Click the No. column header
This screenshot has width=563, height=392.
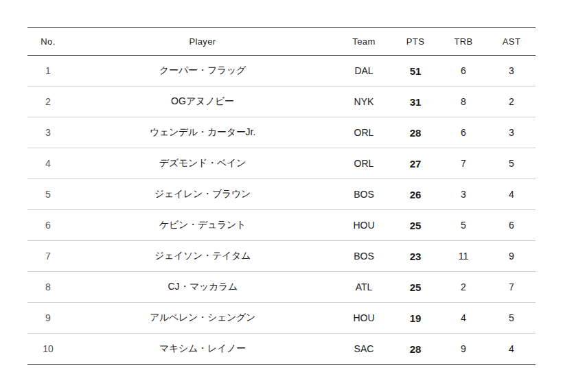coord(48,41)
